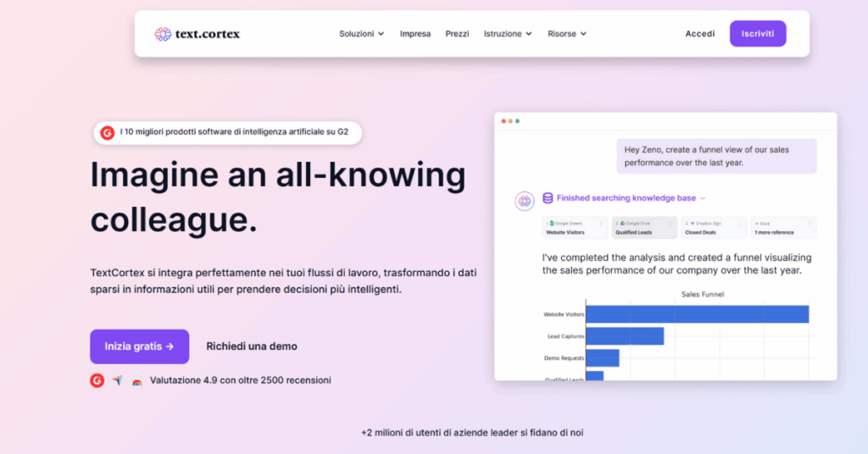Click the purple database knowledge base icon
Viewport: 868px width, 454px height.
548,198
